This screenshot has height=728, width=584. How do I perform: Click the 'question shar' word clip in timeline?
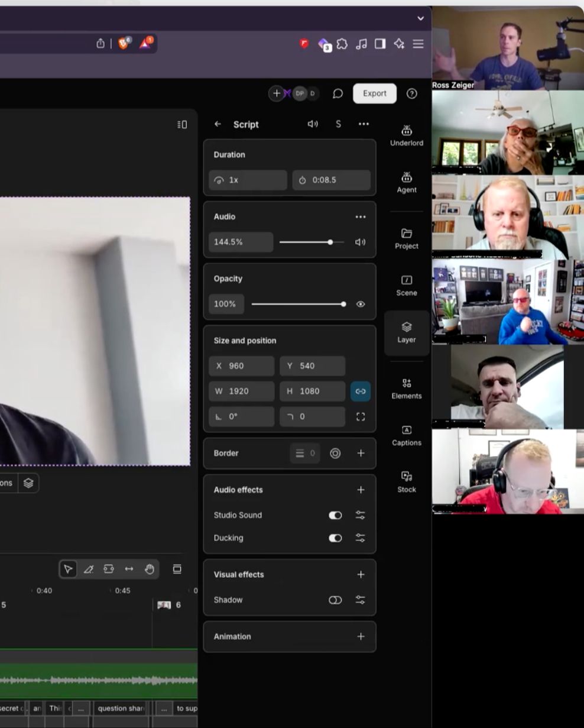coord(121,708)
